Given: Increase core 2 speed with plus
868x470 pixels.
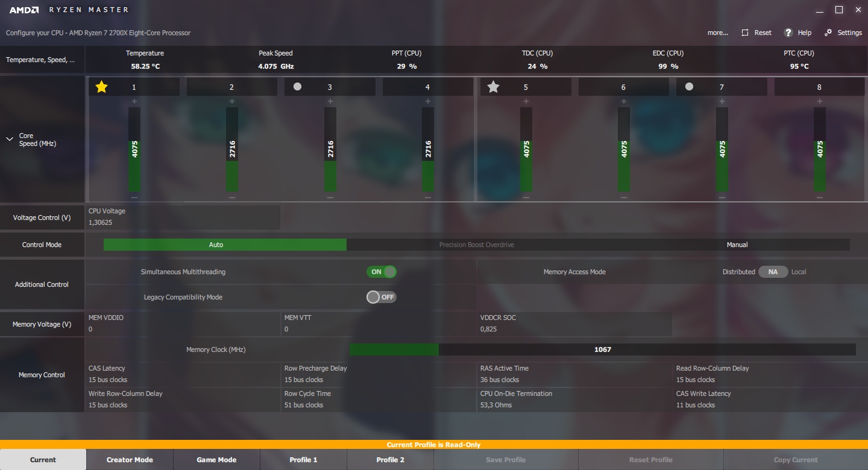Looking at the screenshot, I should point(232,101).
